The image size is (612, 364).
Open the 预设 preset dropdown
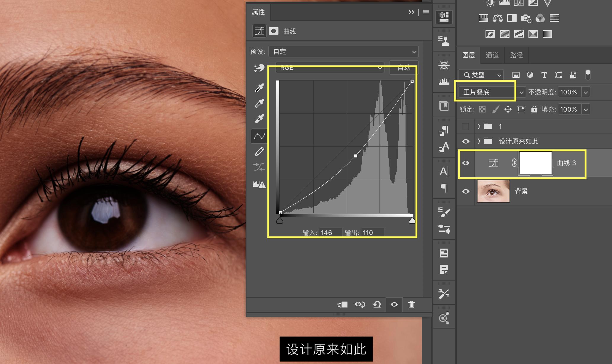(x=343, y=52)
